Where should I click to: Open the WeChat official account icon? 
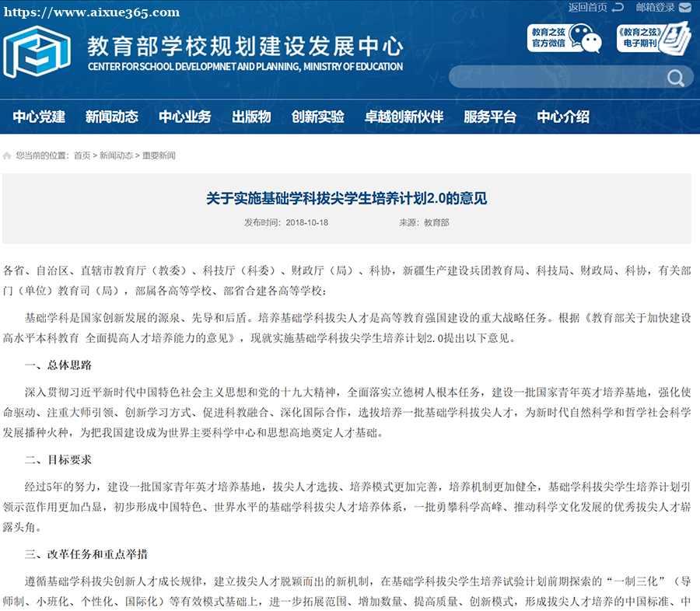(585, 38)
